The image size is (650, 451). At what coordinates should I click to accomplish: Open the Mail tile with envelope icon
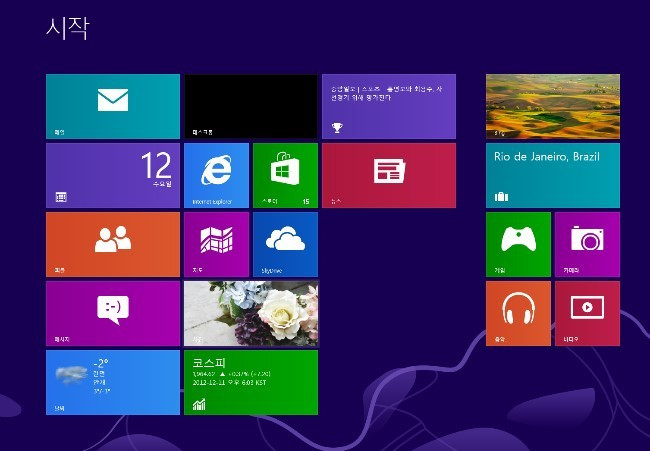[113, 107]
